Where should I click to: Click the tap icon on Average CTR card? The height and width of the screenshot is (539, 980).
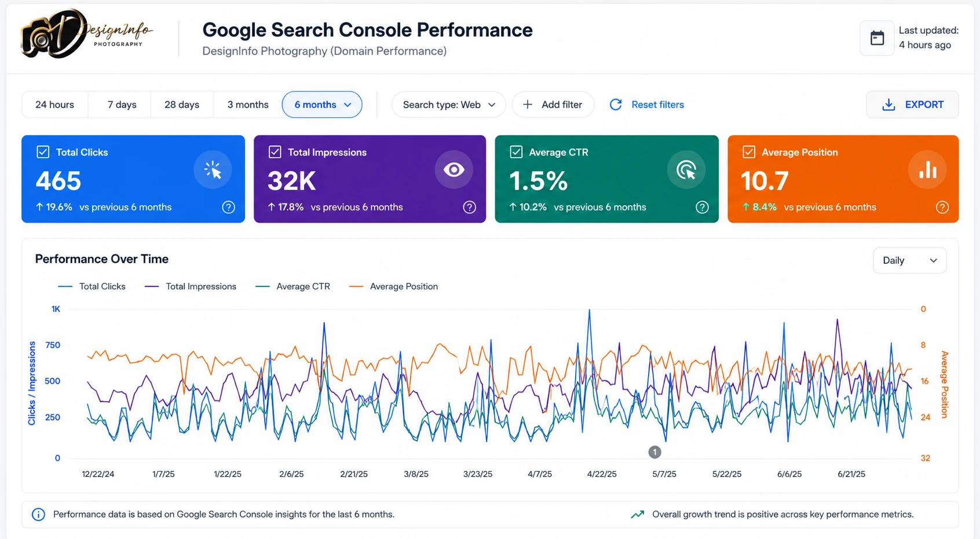click(x=686, y=170)
